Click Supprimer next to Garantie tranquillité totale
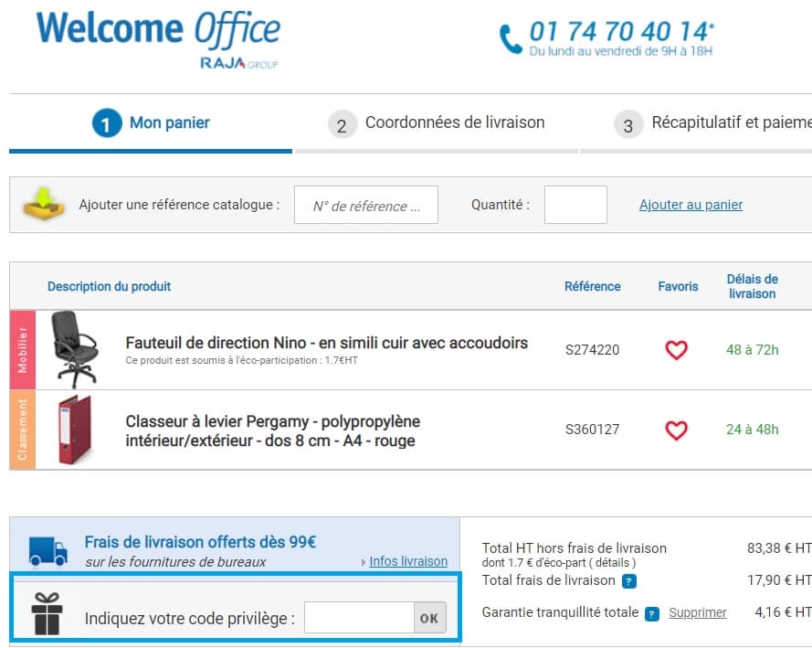 click(697, 612)
